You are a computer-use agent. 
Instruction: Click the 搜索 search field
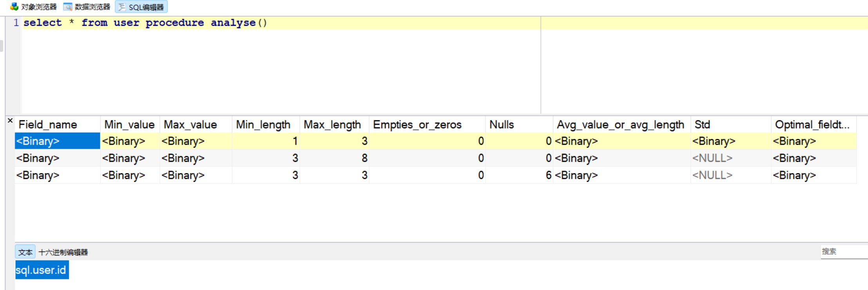[844, 251]
